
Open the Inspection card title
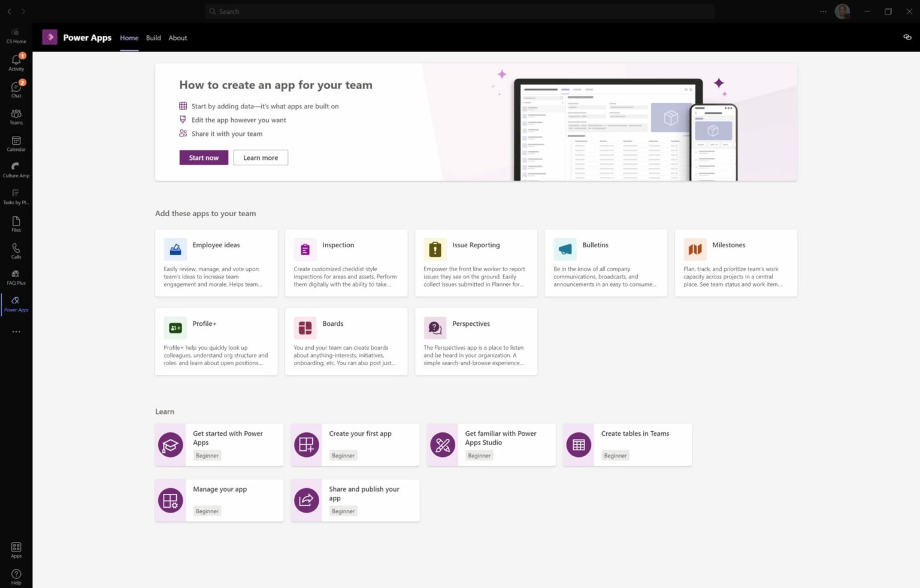pos(338,245)
